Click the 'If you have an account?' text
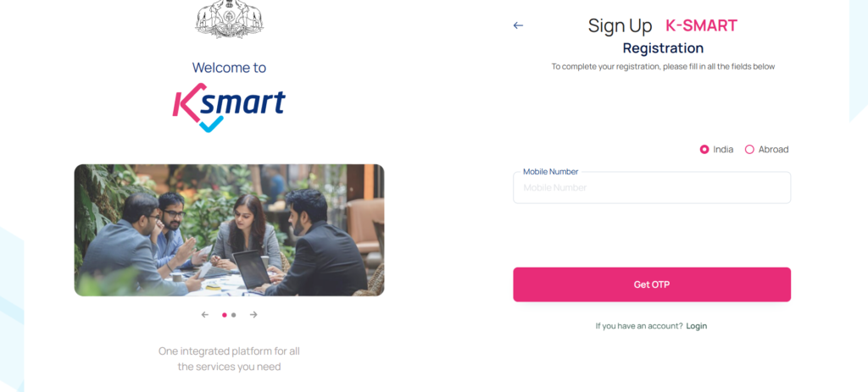Screen dimensions: 868x392 (x=639, y=326)
